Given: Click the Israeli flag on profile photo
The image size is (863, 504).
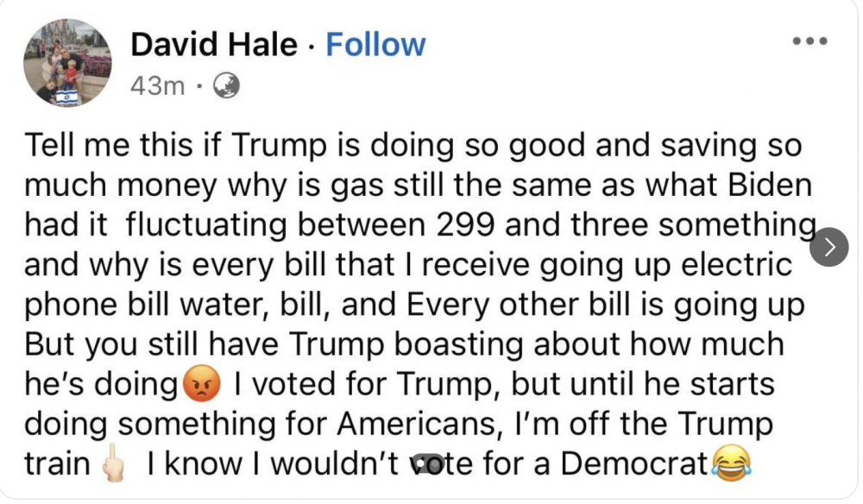Looking at the screenshot, I should pyautogui.click(x=66, y=94).
